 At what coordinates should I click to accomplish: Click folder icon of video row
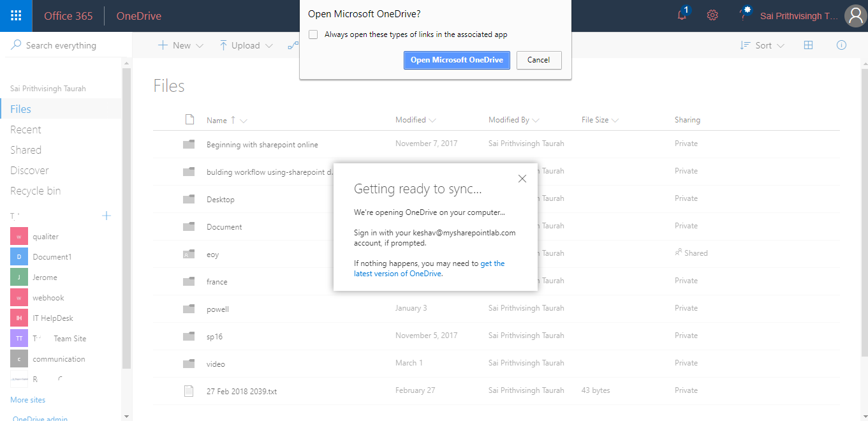click(189, 364)
